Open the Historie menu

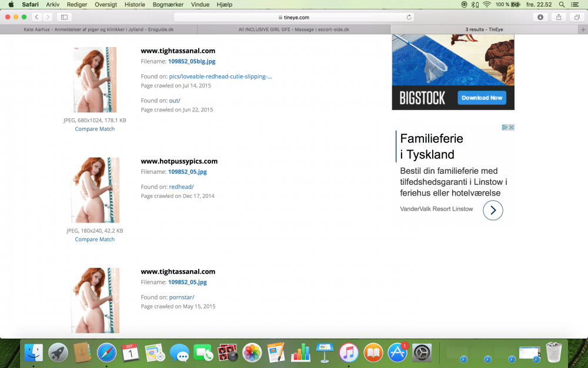[135, 5]
